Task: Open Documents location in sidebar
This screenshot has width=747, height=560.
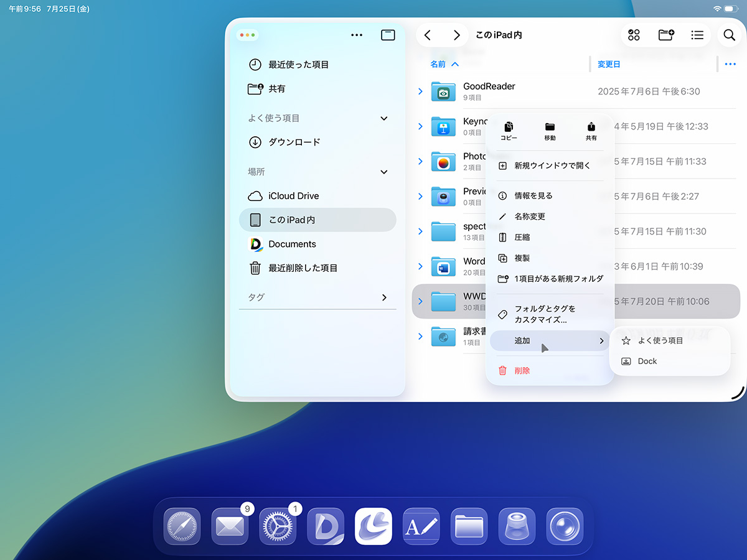Action: click(x=317, y=244)
